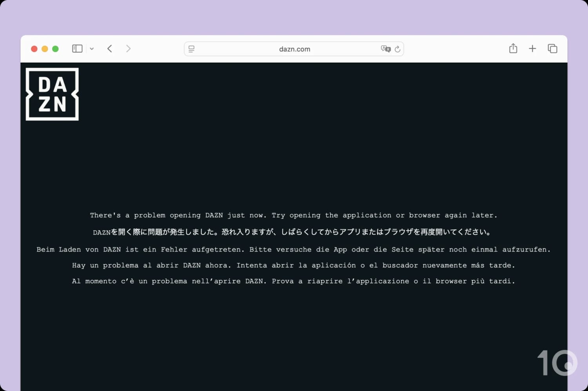Select the Italian error message line
Image resolution: width=588 pixels, height=391 pixels.
point(294,281)
